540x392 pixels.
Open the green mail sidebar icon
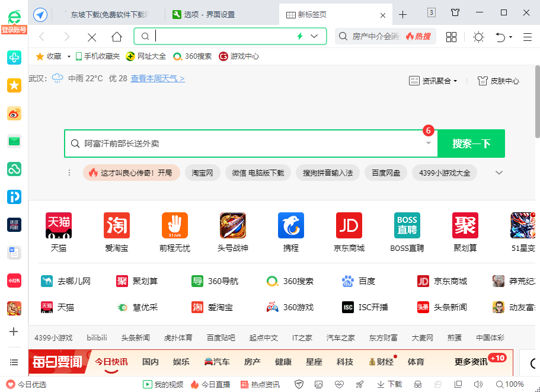[14, 141]
